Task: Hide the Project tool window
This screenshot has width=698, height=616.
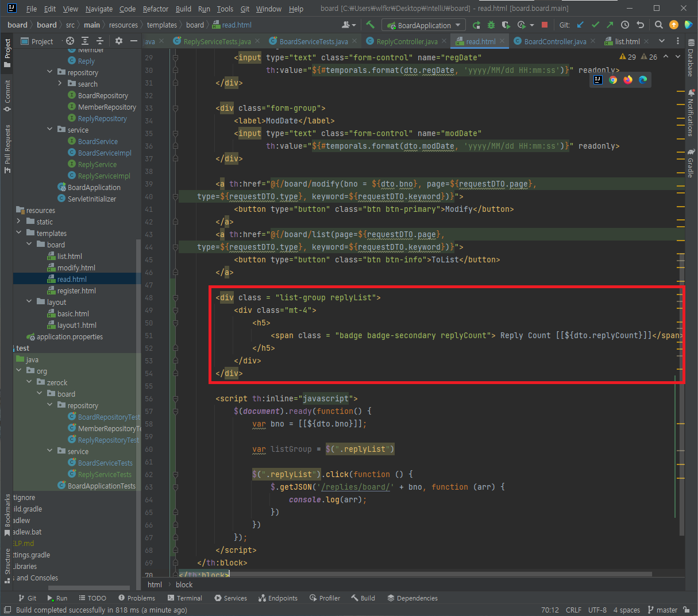Action: pos(134,41)
